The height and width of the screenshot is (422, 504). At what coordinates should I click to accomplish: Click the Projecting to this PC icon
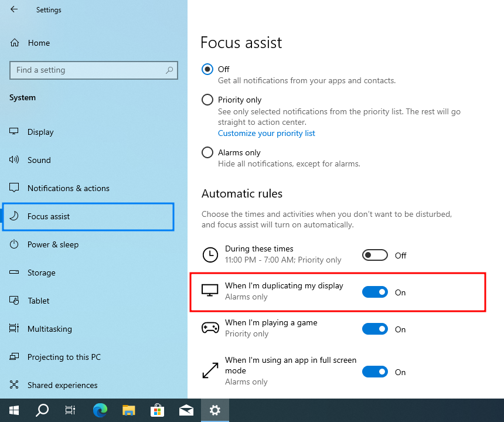point(14,357)
